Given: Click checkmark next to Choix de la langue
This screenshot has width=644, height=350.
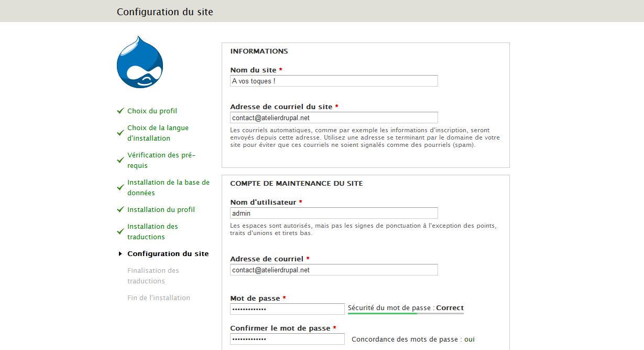Looking at the screenshot, I should pyautogui.click(x=120, y=133).
